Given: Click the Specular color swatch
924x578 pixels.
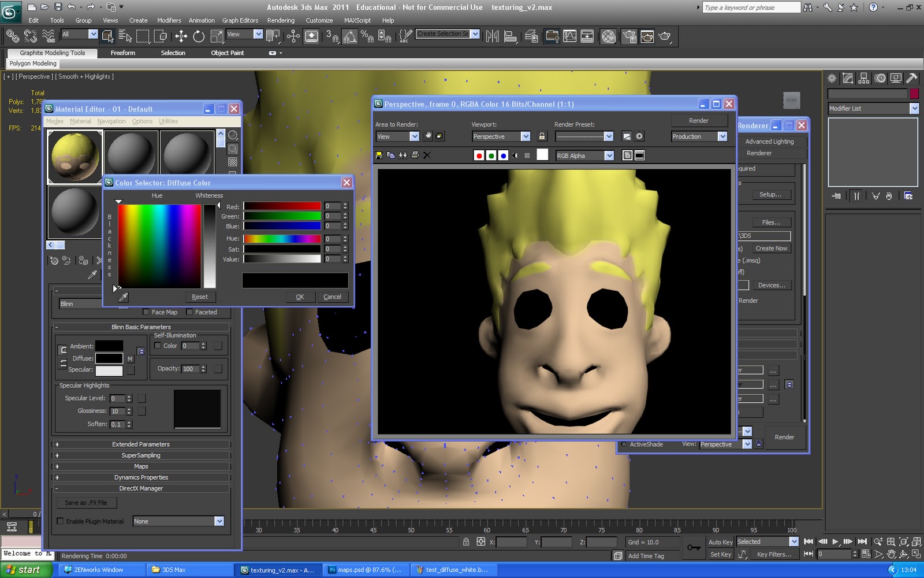Looking at the screenshot, I should tap(109, 370).
